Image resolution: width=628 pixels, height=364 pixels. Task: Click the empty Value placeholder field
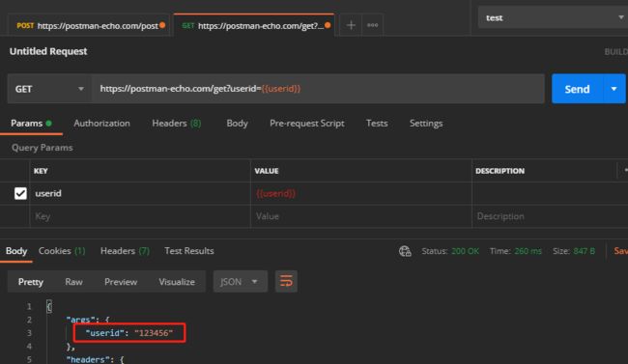pyautogui.click(x=361, y=216)
